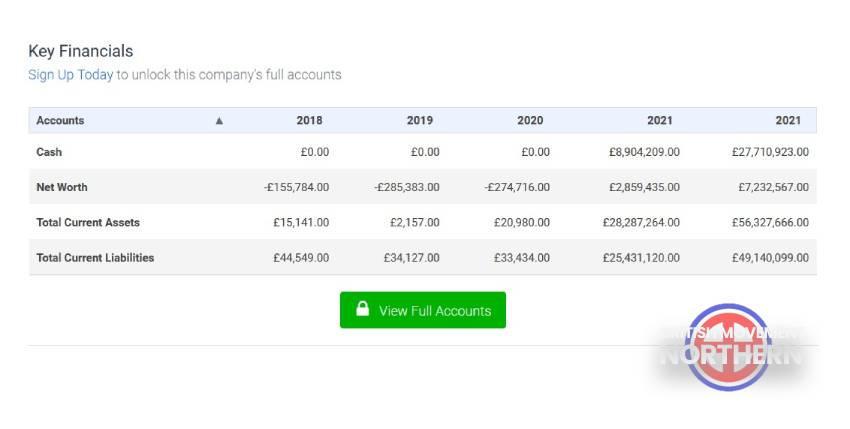Select the 2018 column header
This screenshot has height=429, width=850.
(x=309, y=120)
